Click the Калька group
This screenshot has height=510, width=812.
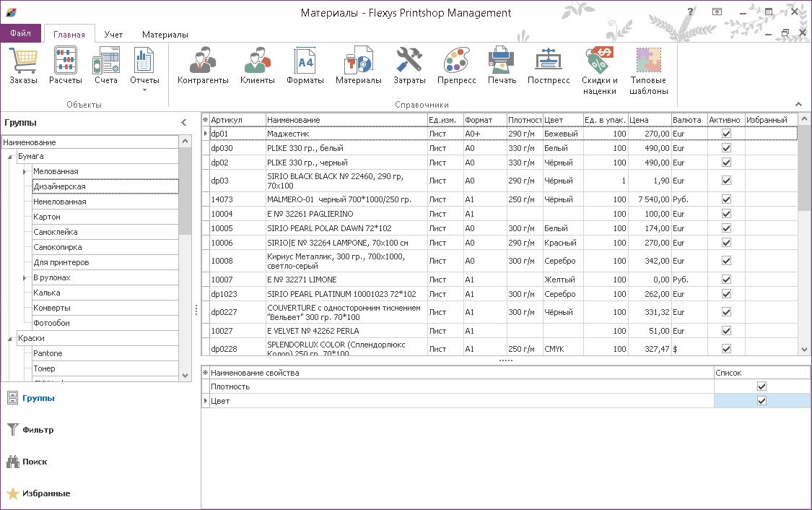coord(105,293)
